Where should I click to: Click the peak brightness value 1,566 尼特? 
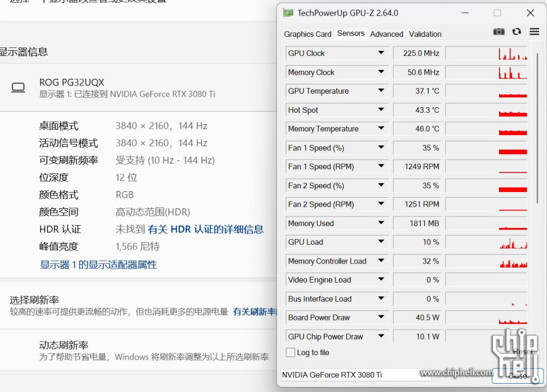[137, 246]
